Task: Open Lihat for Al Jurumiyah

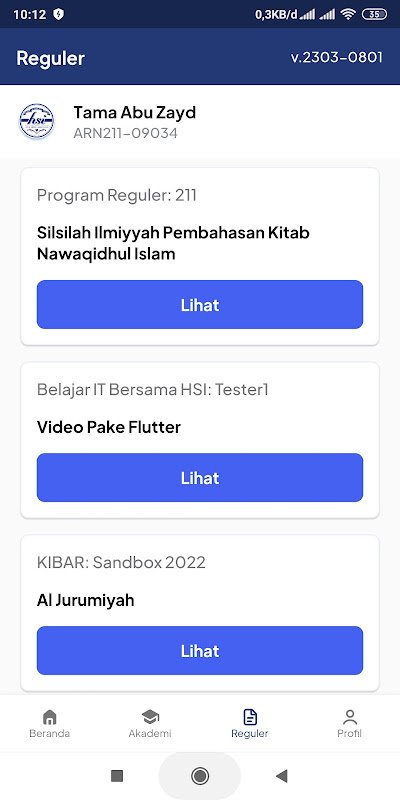Action: click(200, 651)
